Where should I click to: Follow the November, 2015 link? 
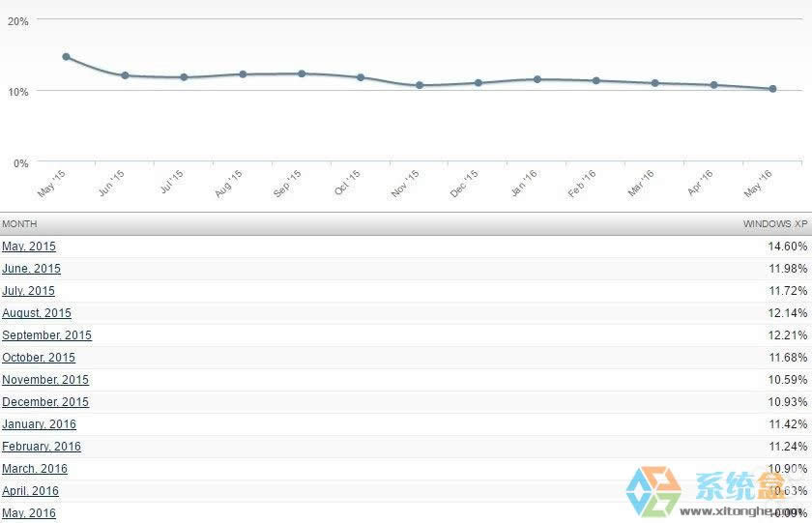(45, 380)
